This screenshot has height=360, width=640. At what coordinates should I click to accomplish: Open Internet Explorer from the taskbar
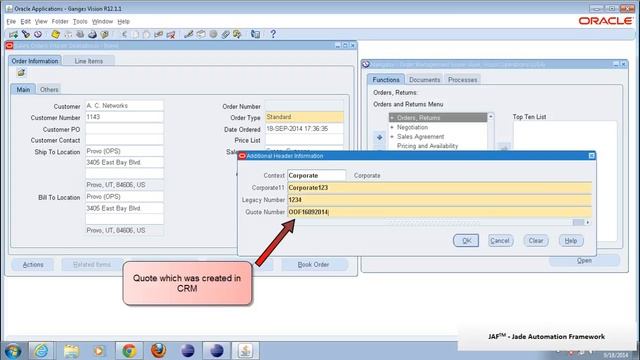point(41,351)
